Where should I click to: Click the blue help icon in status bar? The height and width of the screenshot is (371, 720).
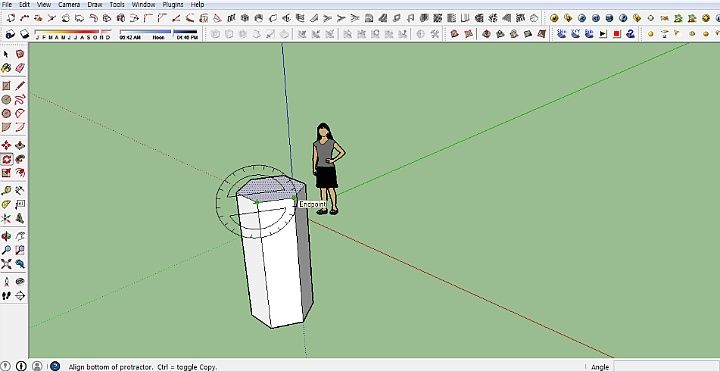55,366
